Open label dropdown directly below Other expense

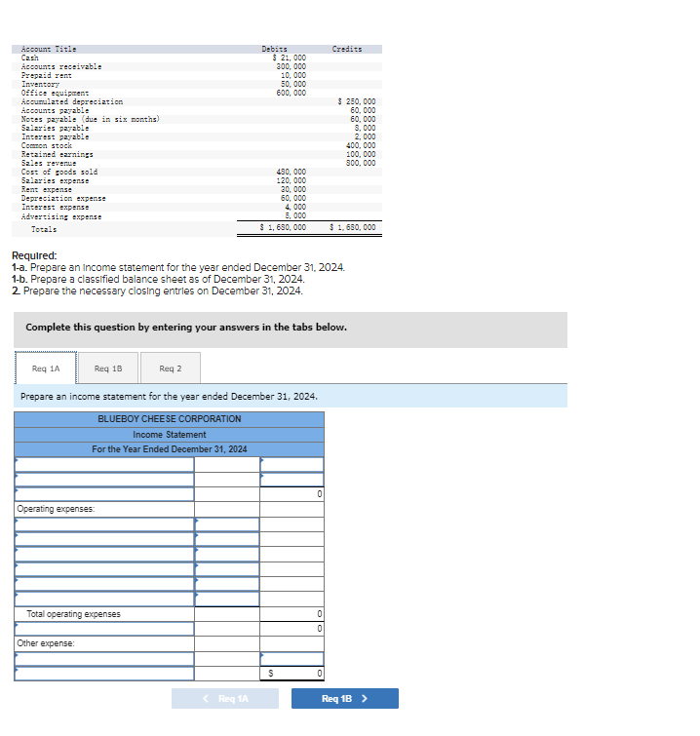[x=104, y=659]
